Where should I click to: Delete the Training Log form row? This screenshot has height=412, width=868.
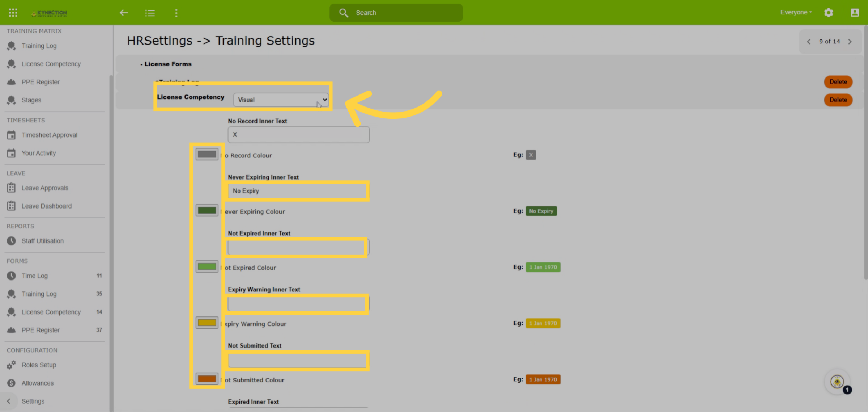pyautogui.click(x=838, y=82)
